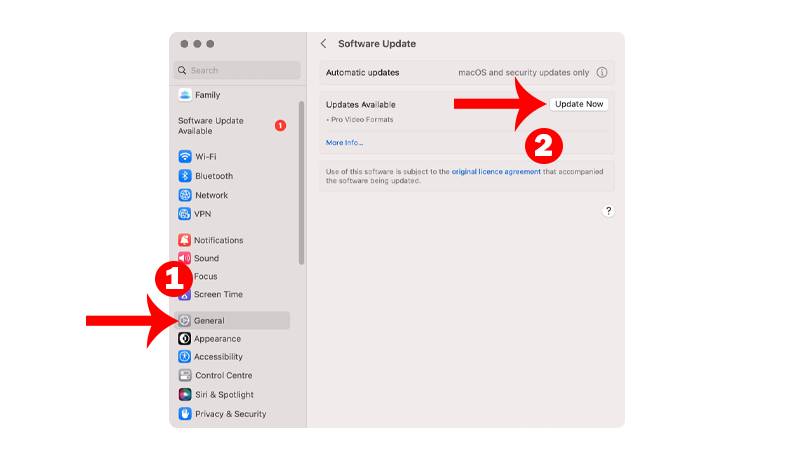
Task: Open Privacy & Security settings
Action: [x=232, y=414]
